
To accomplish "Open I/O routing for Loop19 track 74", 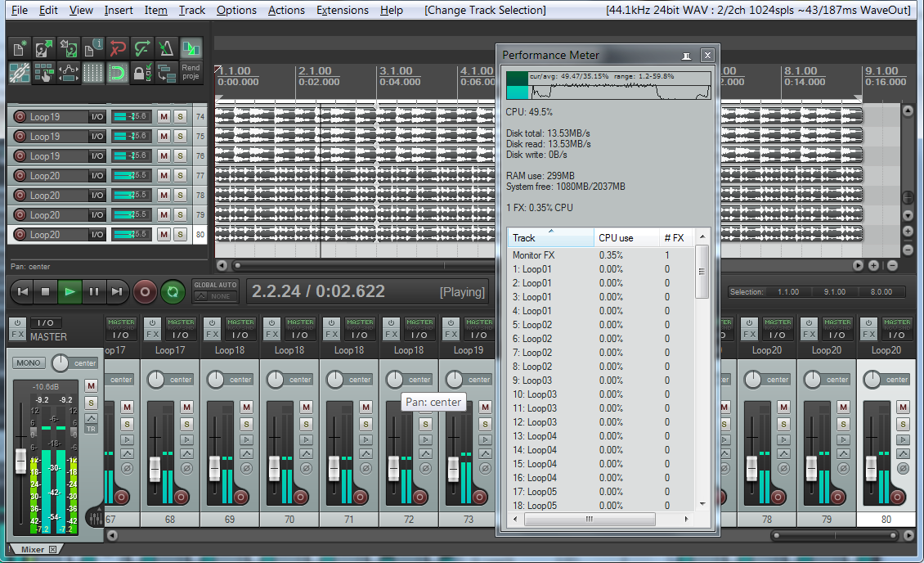I will [x=97, y=117].
